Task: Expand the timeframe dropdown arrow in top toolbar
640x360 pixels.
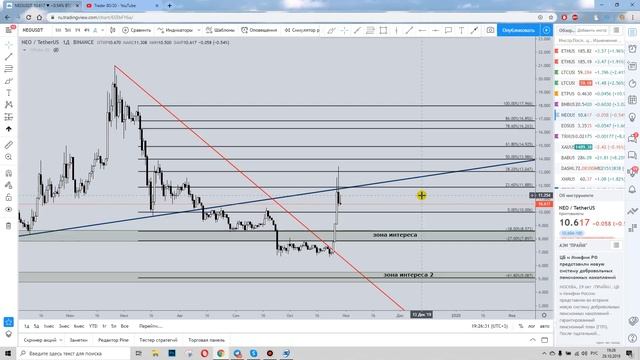Action: 102,30
